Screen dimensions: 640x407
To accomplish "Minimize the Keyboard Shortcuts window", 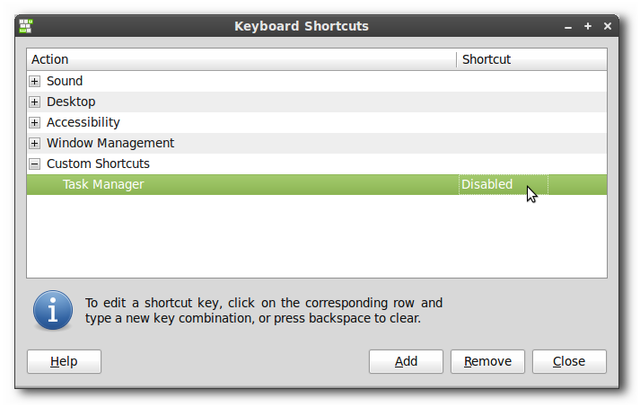I will (568, 27).
